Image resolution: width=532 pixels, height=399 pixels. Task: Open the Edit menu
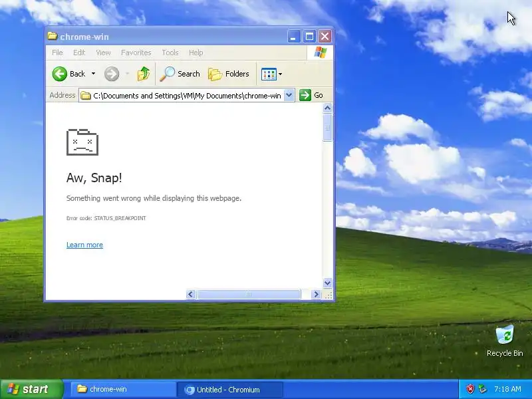click(79, 53)
